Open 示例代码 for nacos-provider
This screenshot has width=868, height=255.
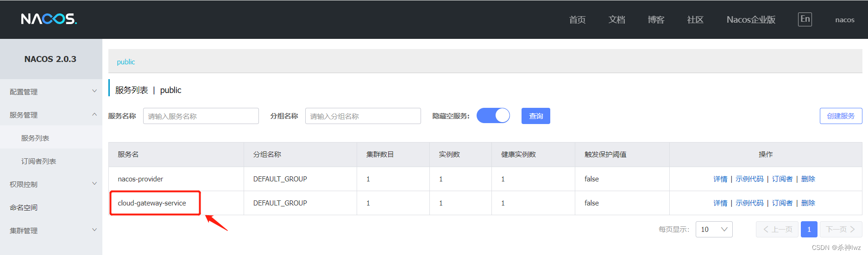[x=749, y=179]
